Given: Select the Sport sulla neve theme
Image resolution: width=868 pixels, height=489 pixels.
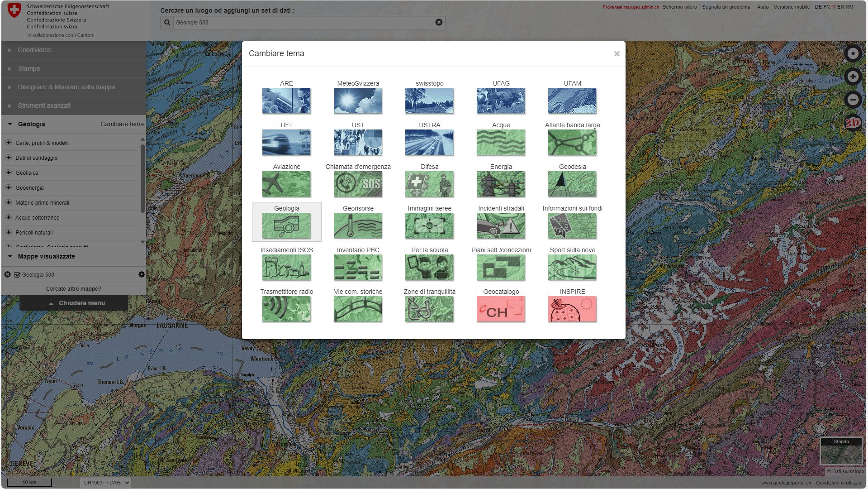Looking at the screenshot, I should [572, 267].
